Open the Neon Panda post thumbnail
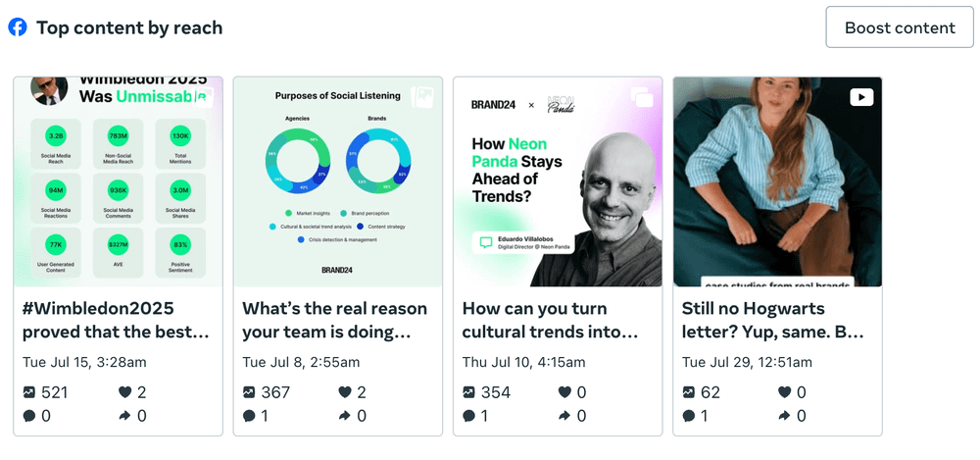The image size is (980, 460). [559, 181]
